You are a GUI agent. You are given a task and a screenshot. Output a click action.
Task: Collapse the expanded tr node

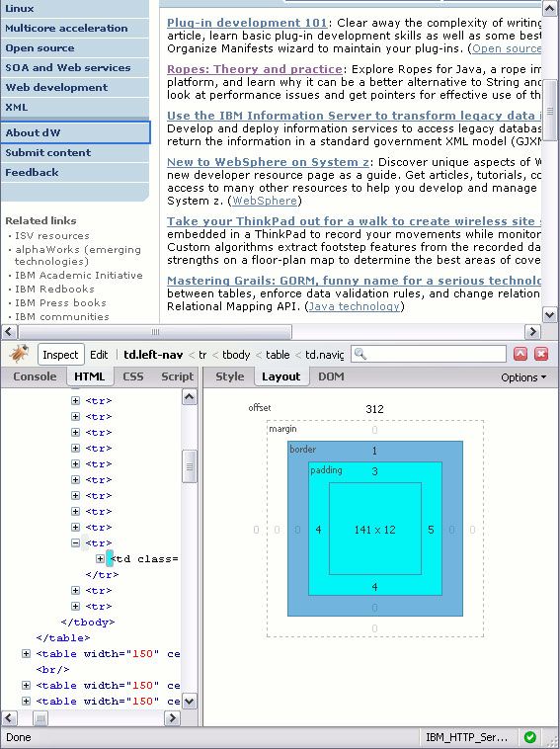coord(75,543)
